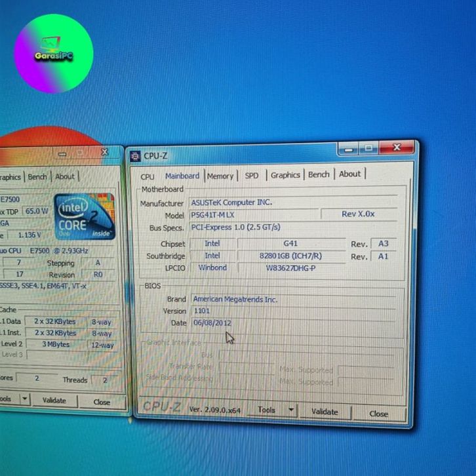Image resolution: width=476 pixels, height=476 pixels.
Task: Click the Rev X.0x field
Action: [x=359, y=214]
